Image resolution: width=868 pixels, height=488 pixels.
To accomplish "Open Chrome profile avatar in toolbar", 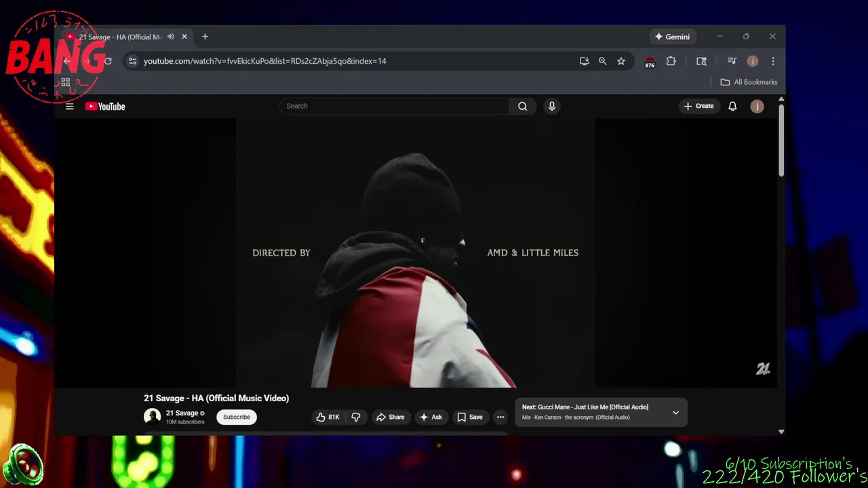I will coord(753,61).
